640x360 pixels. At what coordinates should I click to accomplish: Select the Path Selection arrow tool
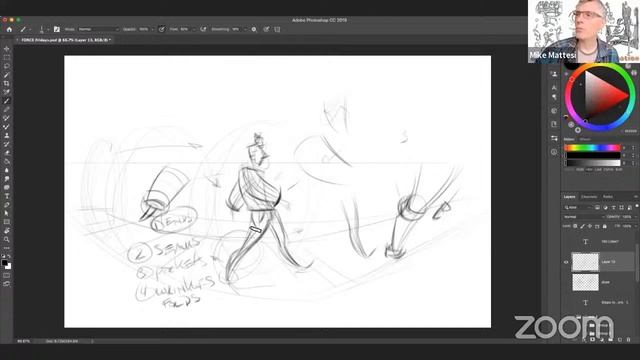click(x=7, y=213)
